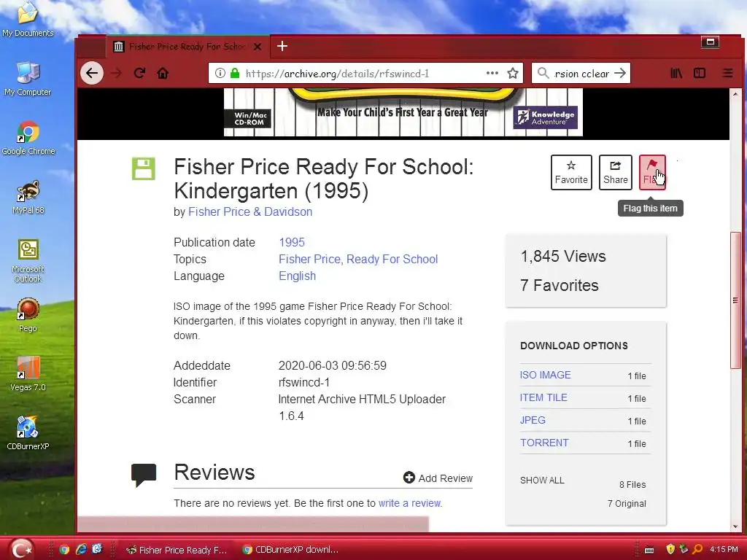Toggle the browser sidebar view
The width and height of the screenshot is (747, 560).
pyautogui.click(x=700, y=74)
